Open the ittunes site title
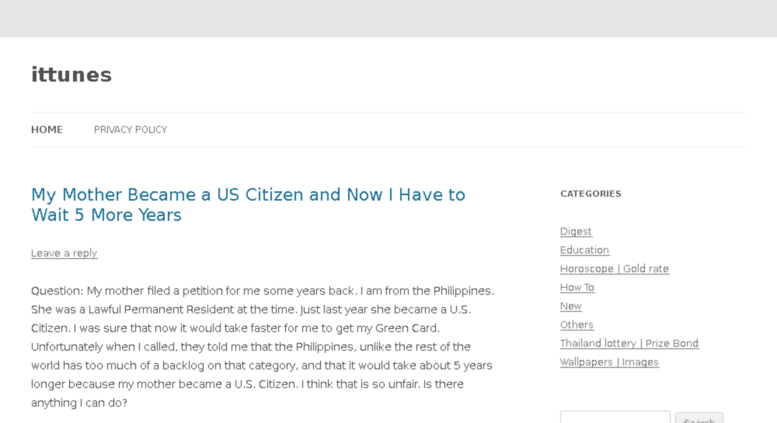The image size is (777, 423). tap(71, 75)
